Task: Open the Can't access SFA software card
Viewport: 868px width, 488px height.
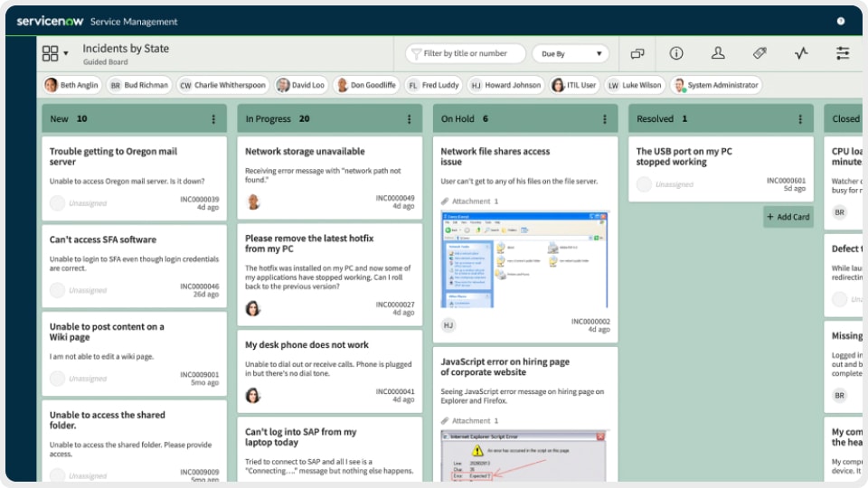Action: tap(103, 239)
